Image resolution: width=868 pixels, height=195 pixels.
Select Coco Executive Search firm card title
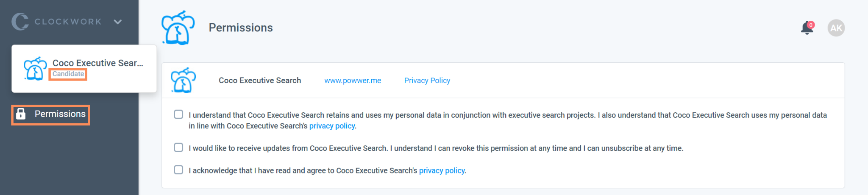[98, 63]
